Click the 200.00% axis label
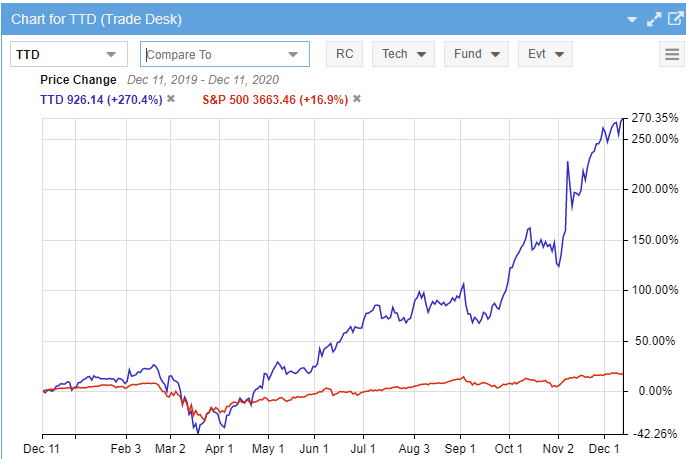Image resolution: width=686 pixels, height=459 pixels. (x=654, y=189)
